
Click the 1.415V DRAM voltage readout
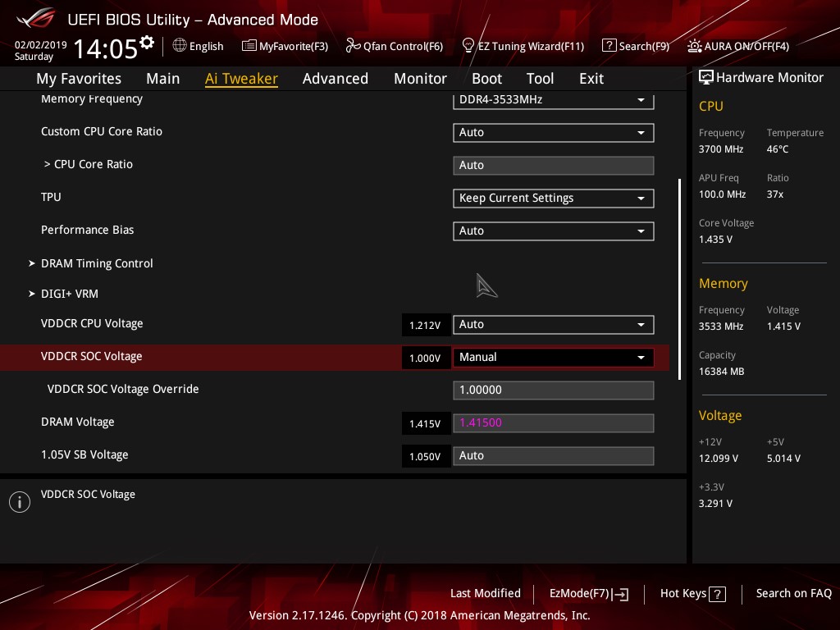[425, 423]
